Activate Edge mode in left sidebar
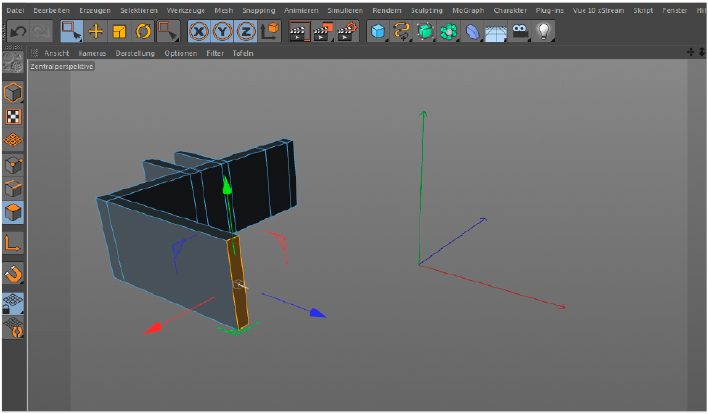The height and width of the screenshot is (414, 708). (14, 189)
